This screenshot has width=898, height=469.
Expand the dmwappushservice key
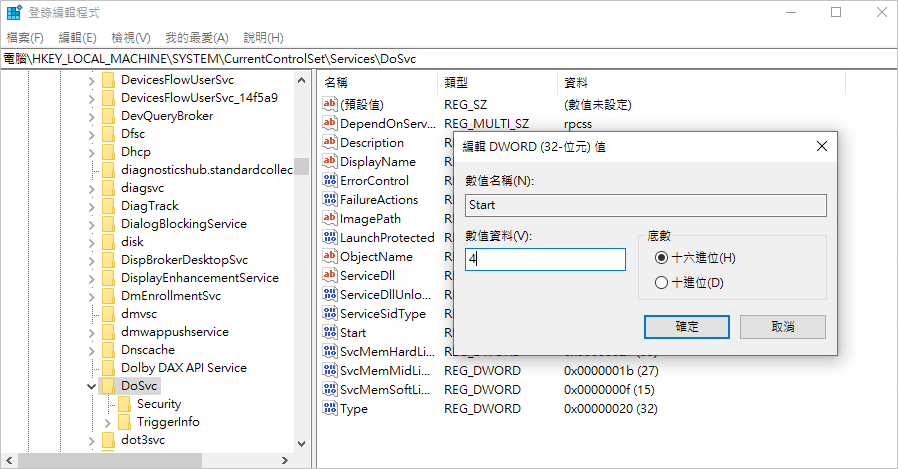92,333
